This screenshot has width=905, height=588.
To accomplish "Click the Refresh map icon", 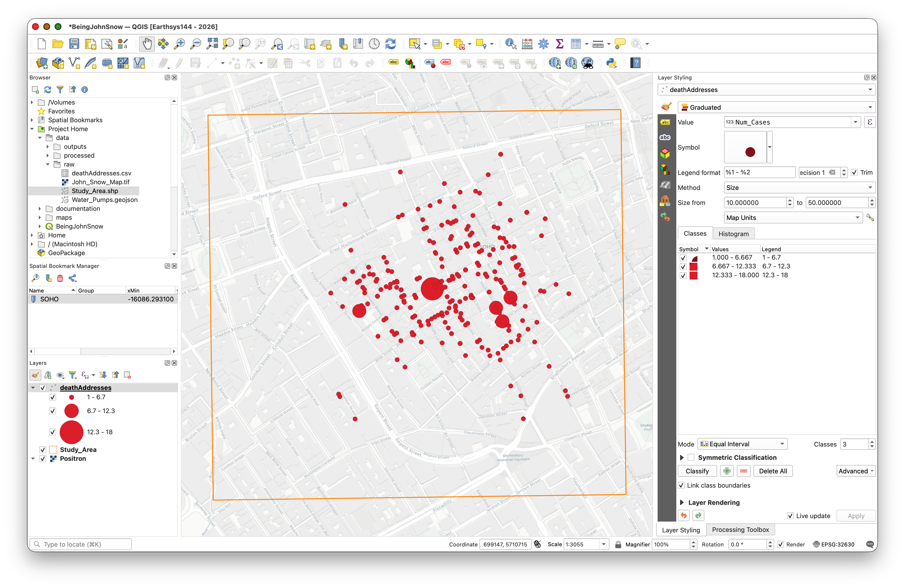I will coord(390,44).
